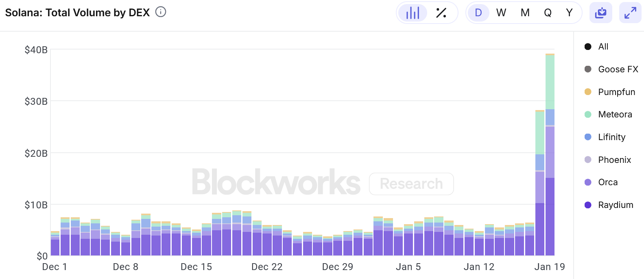Click the 'Solana: Total Volume by DEX' title
Viewport: 644px width, 279px height.
coord(77,13)
